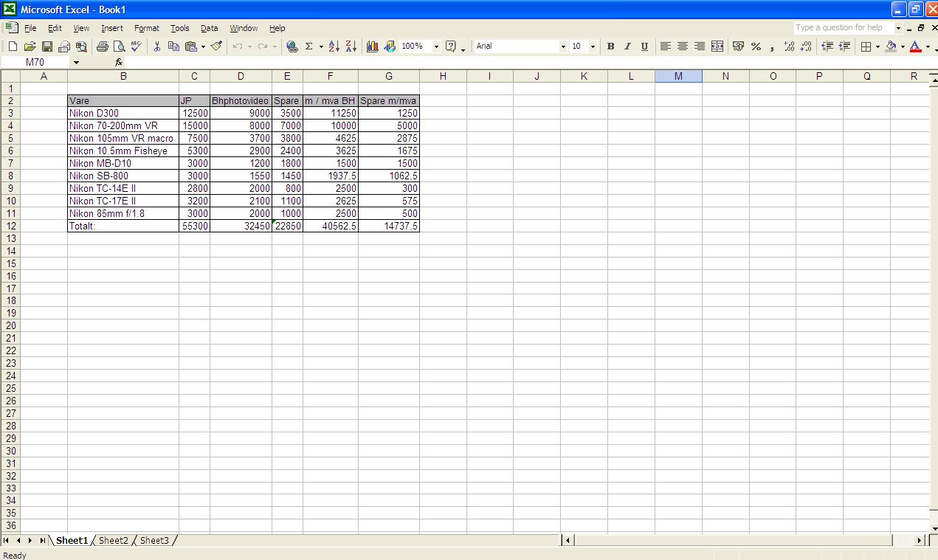Open the Paste options dropdown arrow
This screenshot has width=938, height=560.
click(x=203, y=46)
